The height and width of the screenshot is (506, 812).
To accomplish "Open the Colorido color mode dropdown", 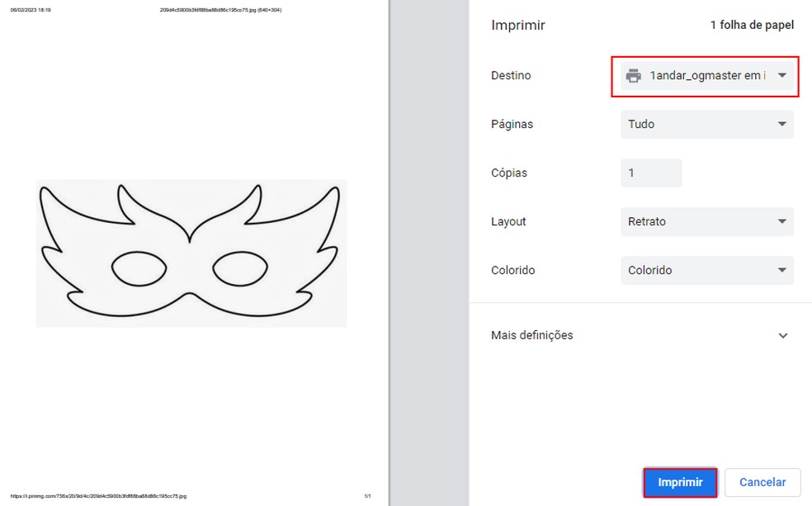I will point(706,270).
